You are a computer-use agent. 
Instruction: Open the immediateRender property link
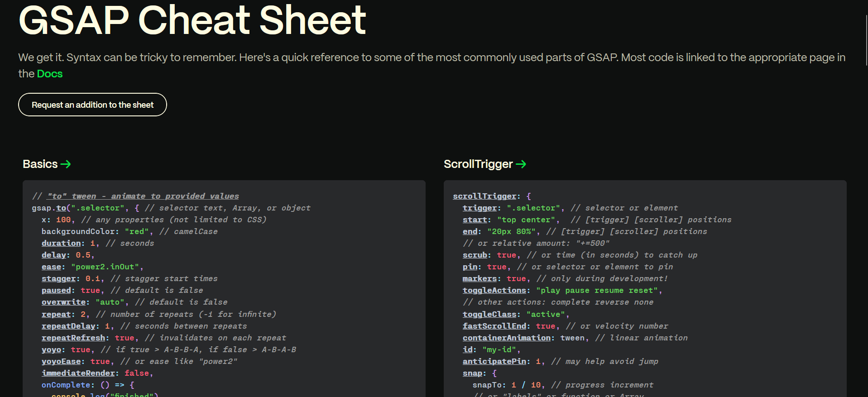pos(78,373)
